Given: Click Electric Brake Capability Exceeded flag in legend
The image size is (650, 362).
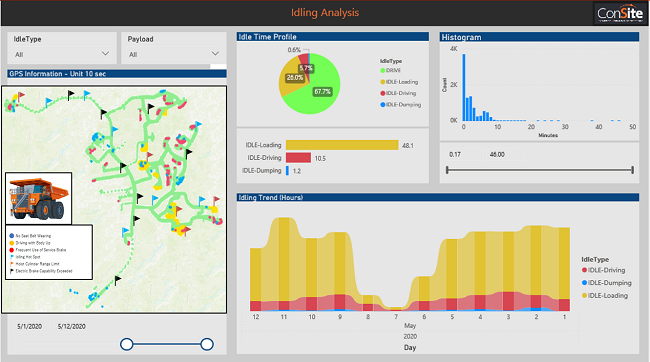Looking at the screenshot, I should coord(12,271).
